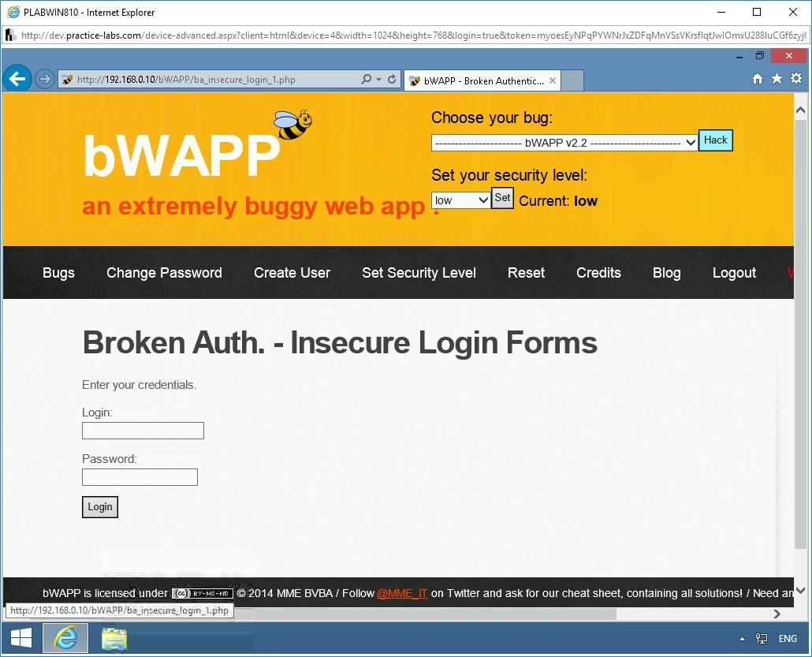Click inside the Password input field
Viewport: 812px width, 657px height.
point(140,476)
